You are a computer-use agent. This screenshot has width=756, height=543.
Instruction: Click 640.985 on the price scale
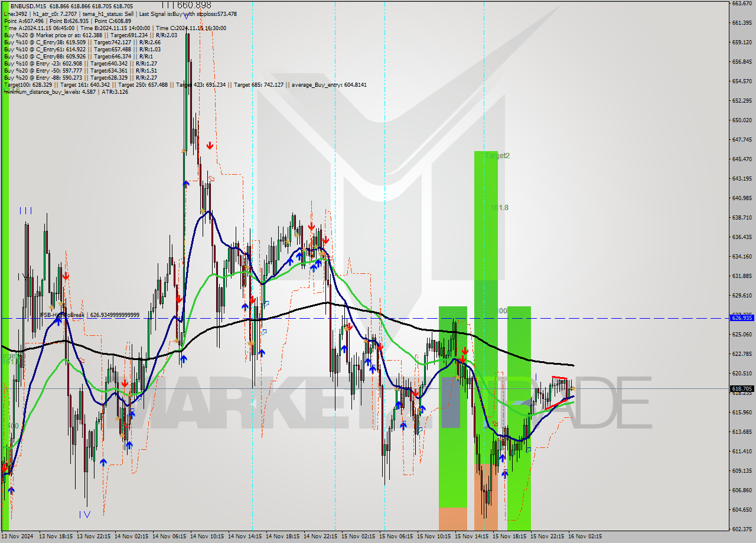click(x=741, y=198)
